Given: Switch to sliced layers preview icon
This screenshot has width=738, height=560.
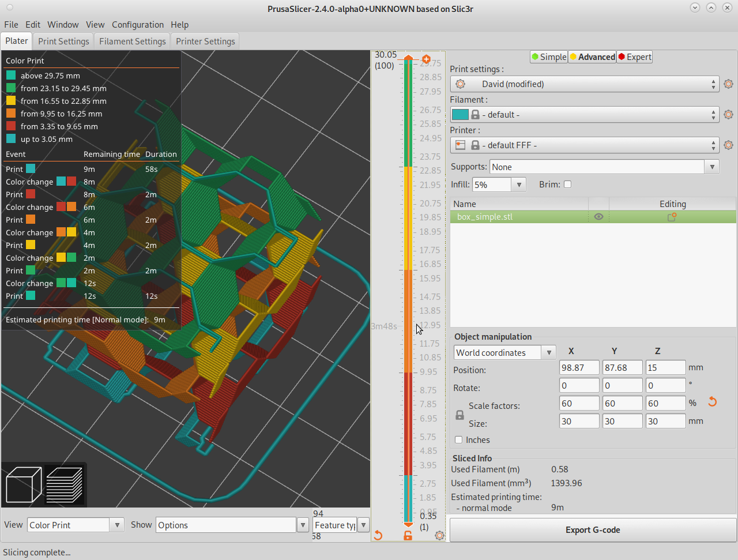Looking at the screenshot, I should coord(64,484).
